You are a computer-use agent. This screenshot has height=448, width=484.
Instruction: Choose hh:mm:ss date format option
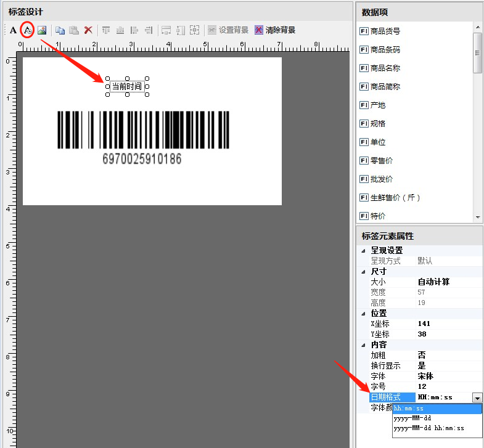[437, 409]
